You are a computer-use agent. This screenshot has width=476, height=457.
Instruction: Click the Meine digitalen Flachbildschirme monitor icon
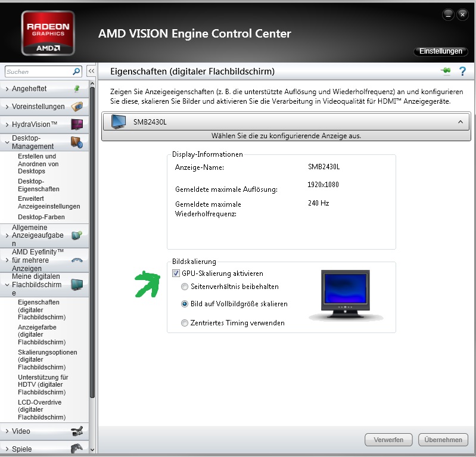coord(77,285)
